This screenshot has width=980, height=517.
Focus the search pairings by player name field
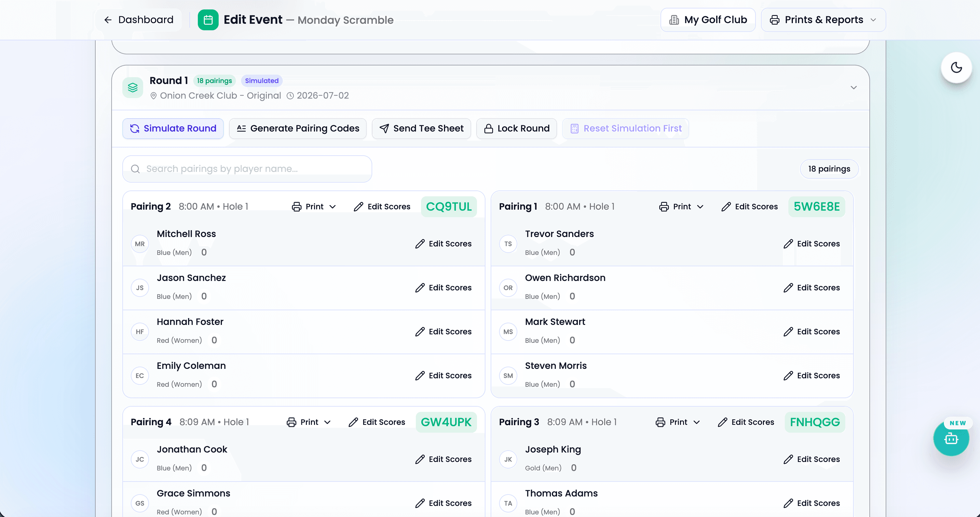[x=247, y=169]
